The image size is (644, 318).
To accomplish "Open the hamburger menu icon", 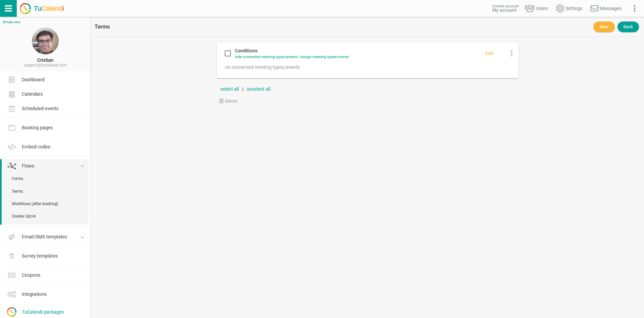I will [8, 8].
